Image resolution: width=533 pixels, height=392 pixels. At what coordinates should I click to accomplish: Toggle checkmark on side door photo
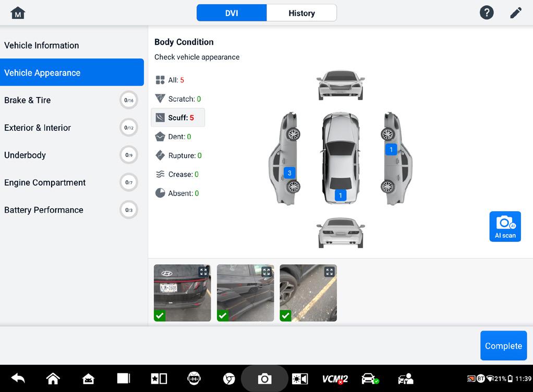click(x=223, y=315)
